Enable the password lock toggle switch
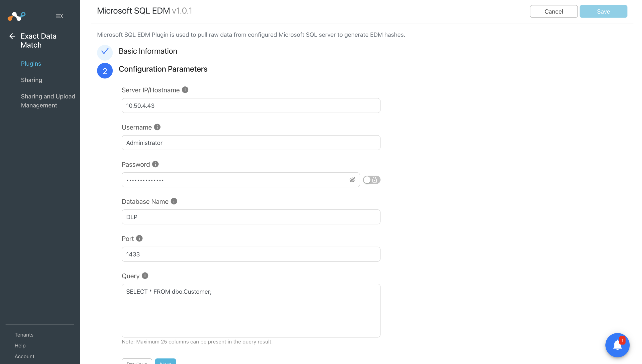The height and width of the screenshot is (364, 642). point(371,180)
